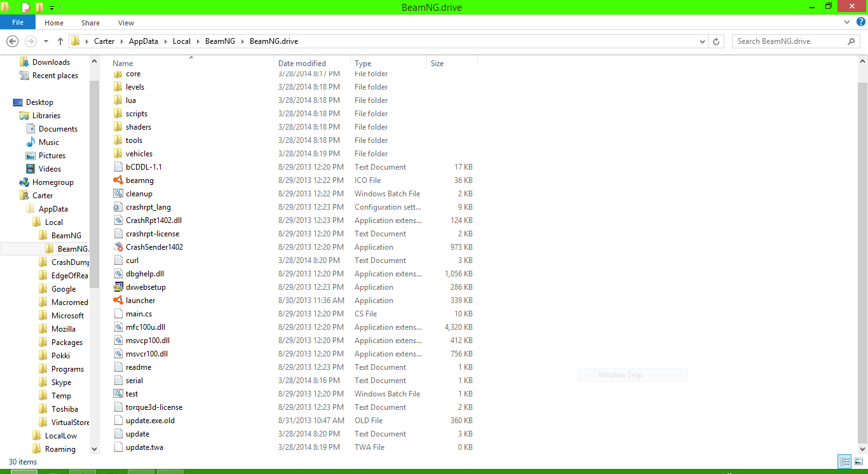
Task: Click the CrashRpt1402.dll file icon
Action: 118,220
